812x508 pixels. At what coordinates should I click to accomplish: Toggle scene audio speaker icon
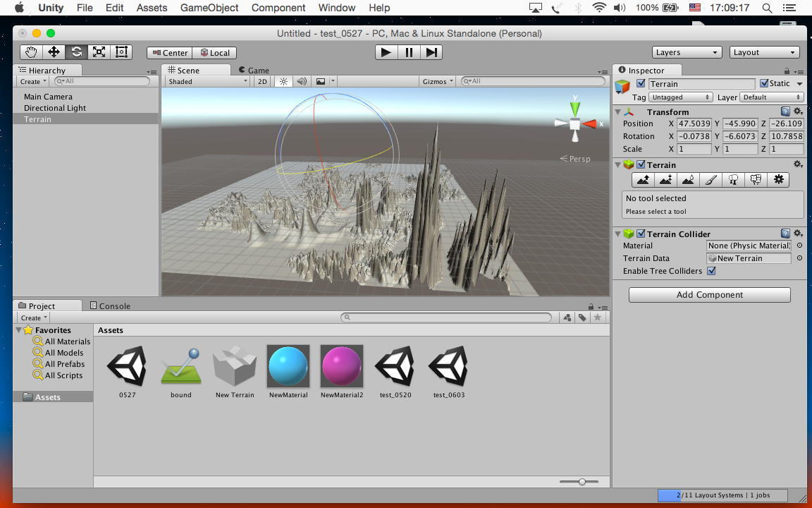pyautogui.click(x=302, y=82)
